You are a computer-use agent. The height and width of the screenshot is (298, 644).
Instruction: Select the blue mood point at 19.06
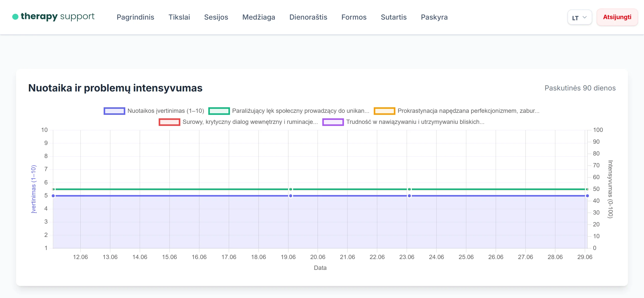coord(291,196)
